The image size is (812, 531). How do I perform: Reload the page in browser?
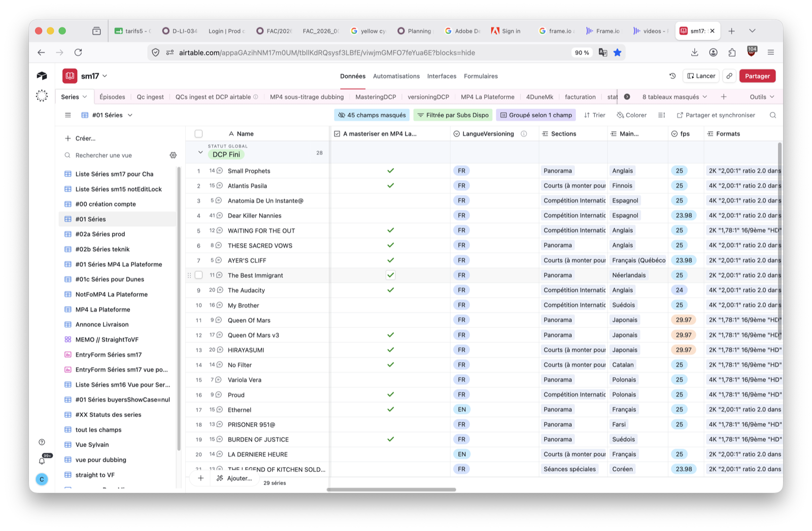(78, 52)
